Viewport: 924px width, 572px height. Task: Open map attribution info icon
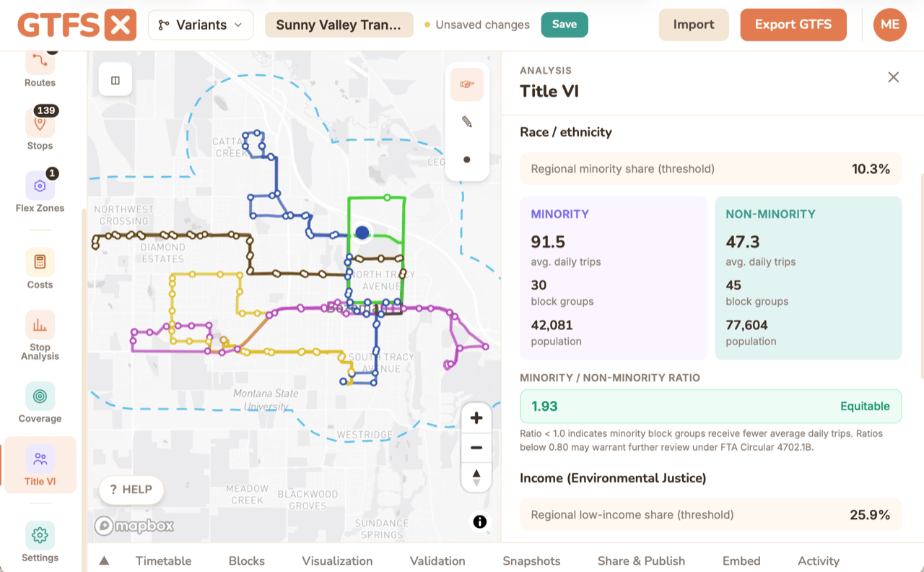(480, 521)
